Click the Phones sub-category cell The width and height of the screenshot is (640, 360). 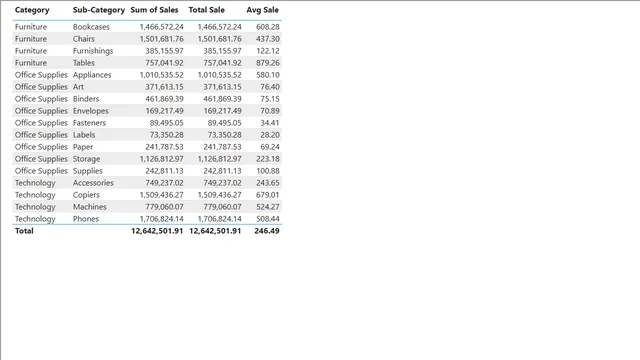coord(86,219)
